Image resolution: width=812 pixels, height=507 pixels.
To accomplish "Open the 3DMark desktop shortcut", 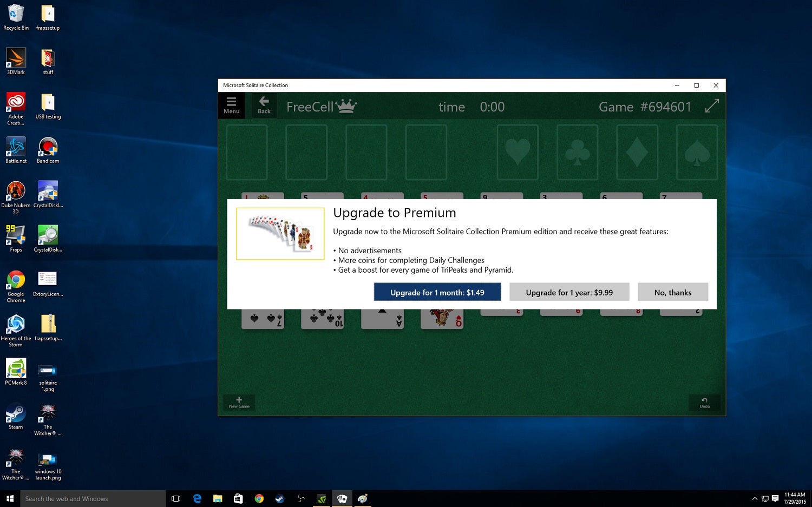I will pyautogui.click(x=16, y=61).
